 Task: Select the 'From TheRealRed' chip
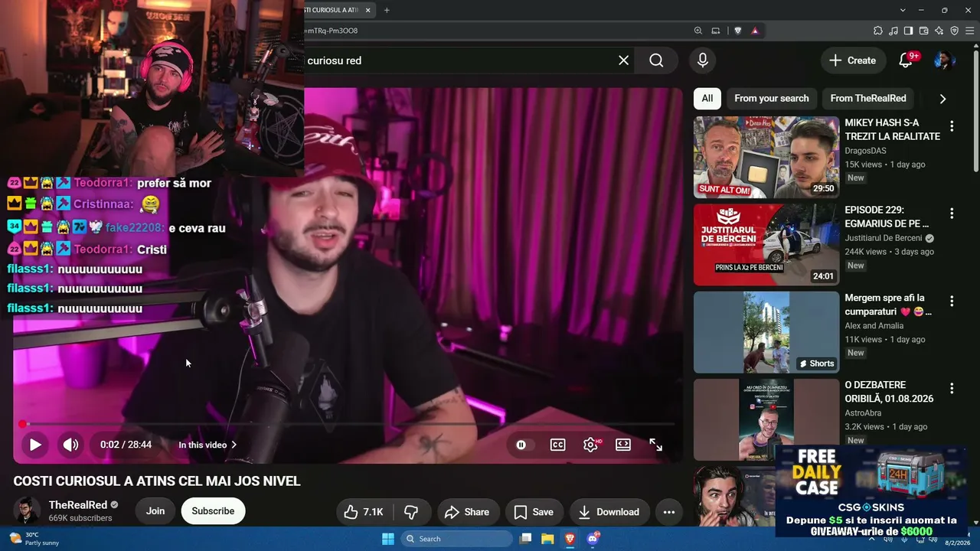pyautogui.click(x=868, y=99)
